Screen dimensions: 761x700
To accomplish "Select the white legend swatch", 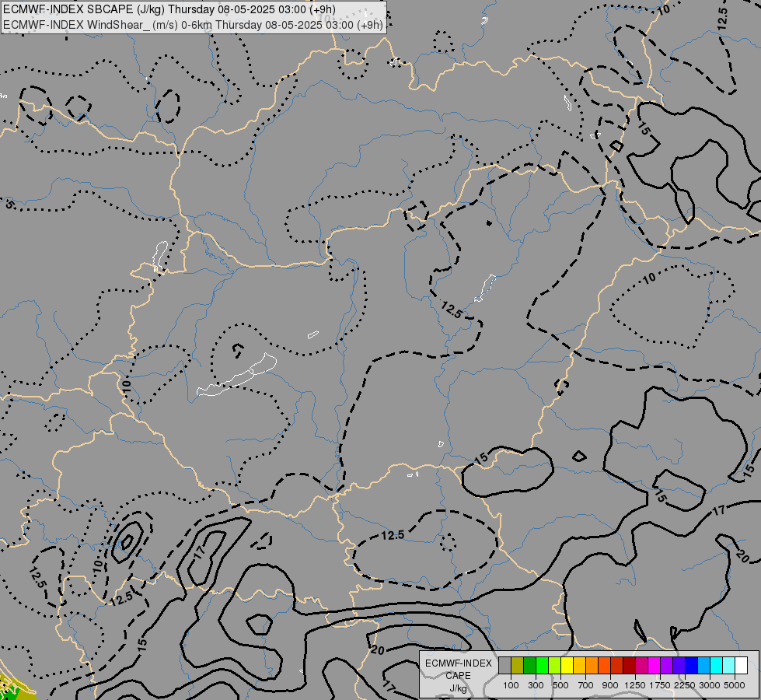I will pos(741,666).
